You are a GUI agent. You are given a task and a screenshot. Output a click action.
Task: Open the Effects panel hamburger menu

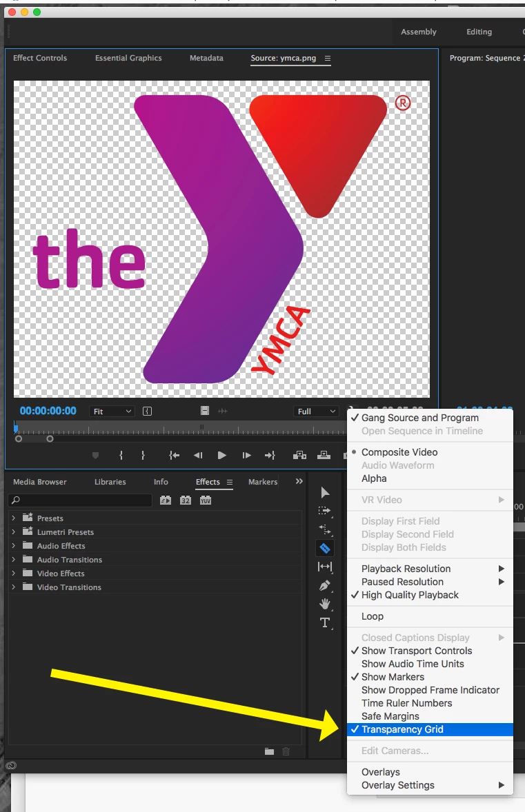pos(230,482)
